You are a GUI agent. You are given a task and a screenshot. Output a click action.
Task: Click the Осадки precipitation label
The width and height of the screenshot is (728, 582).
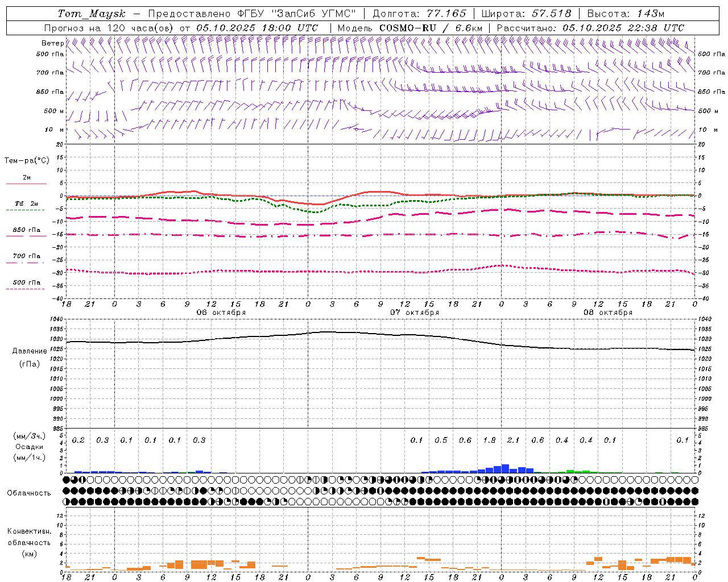tap(30, 447)
